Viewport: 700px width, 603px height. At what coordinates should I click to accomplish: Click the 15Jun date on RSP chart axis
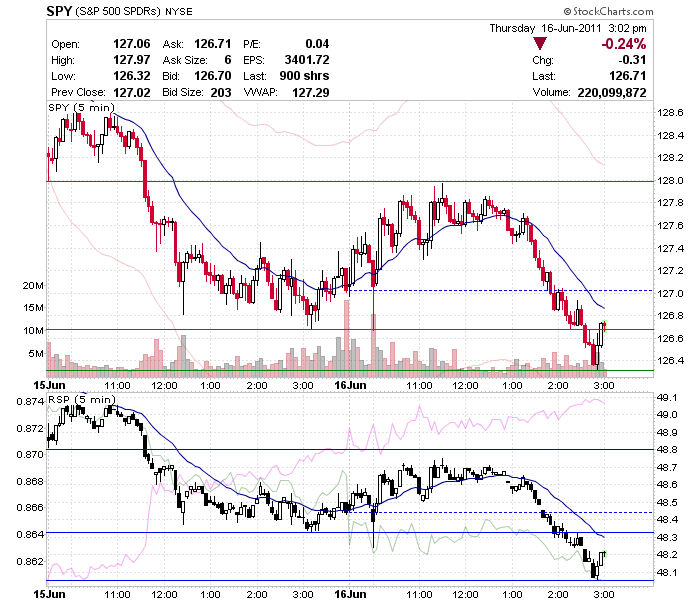tap(49, 595)
